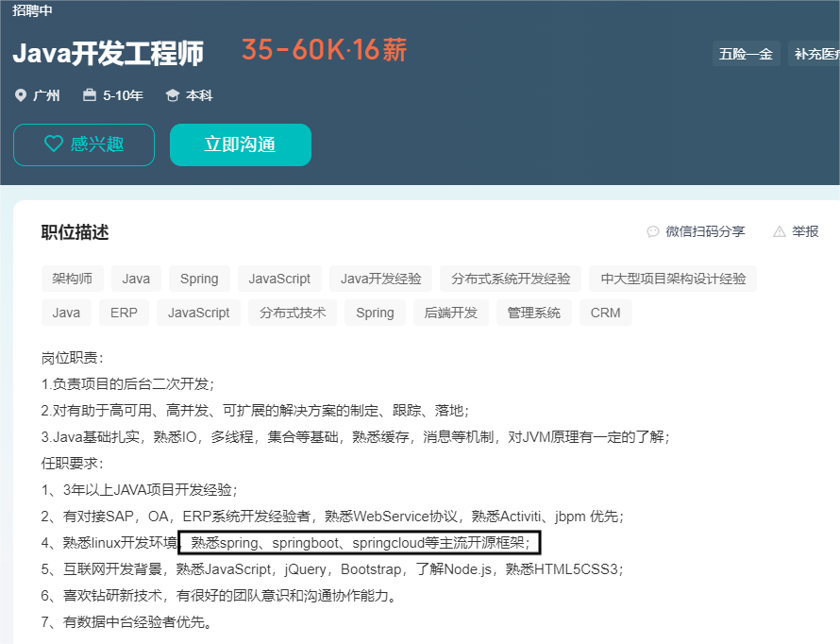840x644 pixels.
Task: Click the briefcase icon beside 5-10年
Action: click(90, 95)
